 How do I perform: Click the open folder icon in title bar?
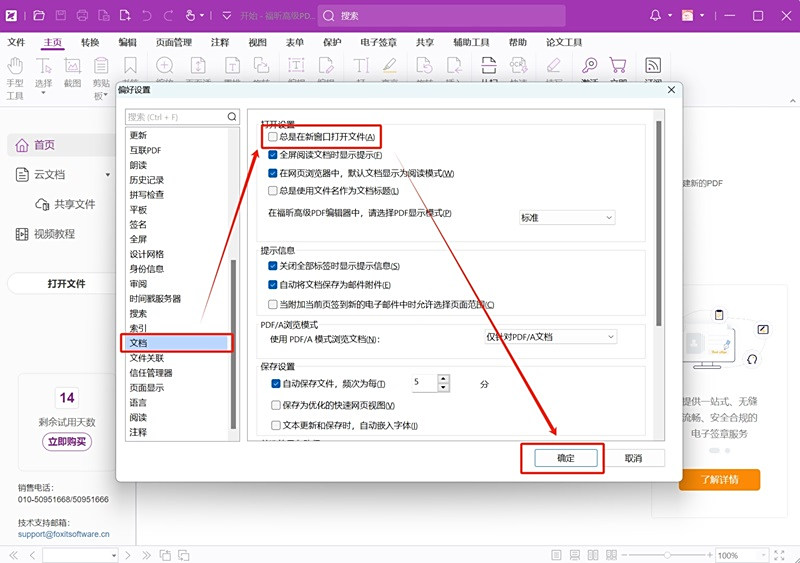click(x=39, y=16)
